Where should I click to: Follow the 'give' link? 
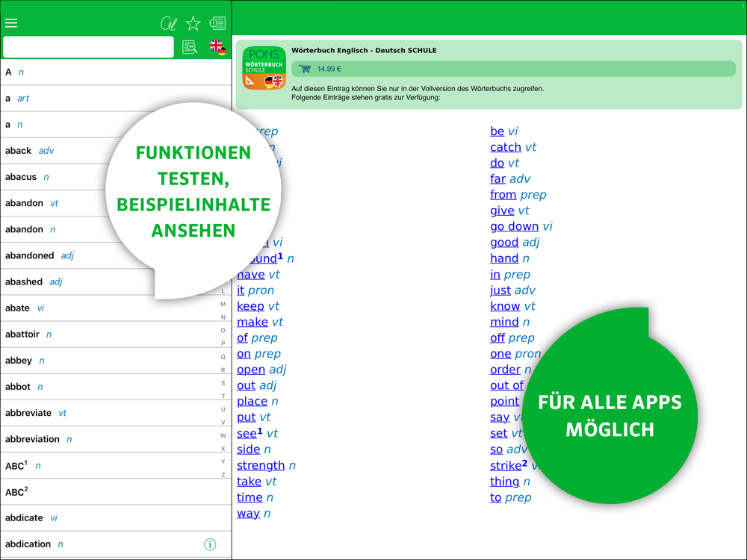tap(502, 211)
